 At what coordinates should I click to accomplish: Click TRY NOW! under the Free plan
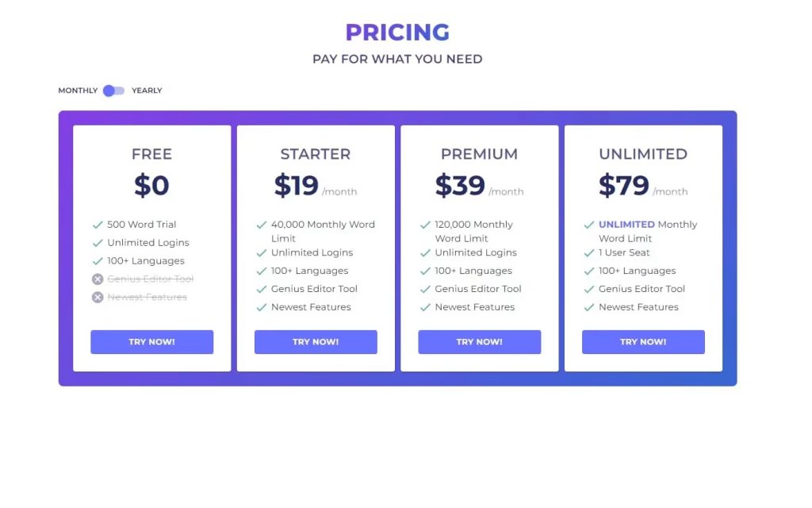coord(151,342)
